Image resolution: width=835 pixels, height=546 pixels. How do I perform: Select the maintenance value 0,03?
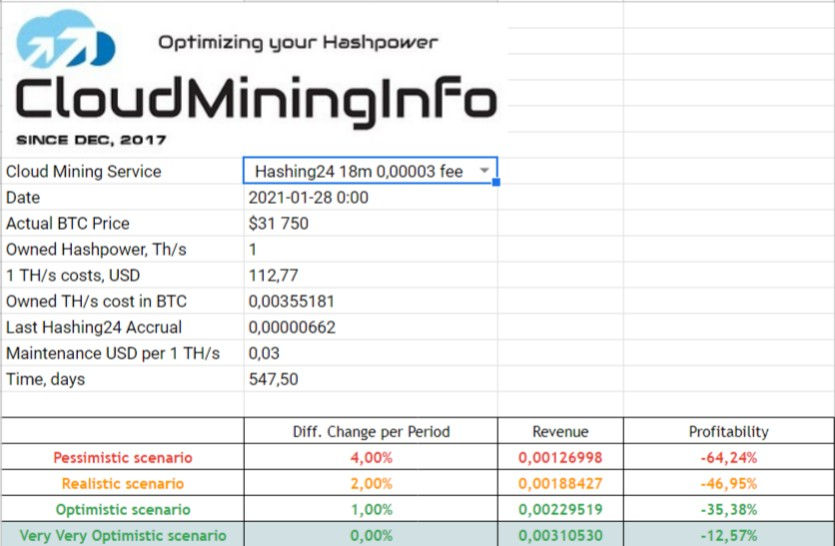pos(264,353)
